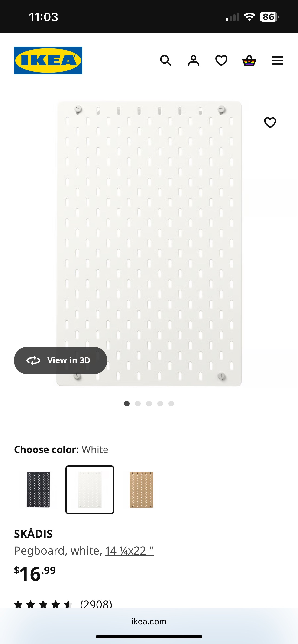
Task: Go to fifth image carousel dot
Action: point(171,404)
